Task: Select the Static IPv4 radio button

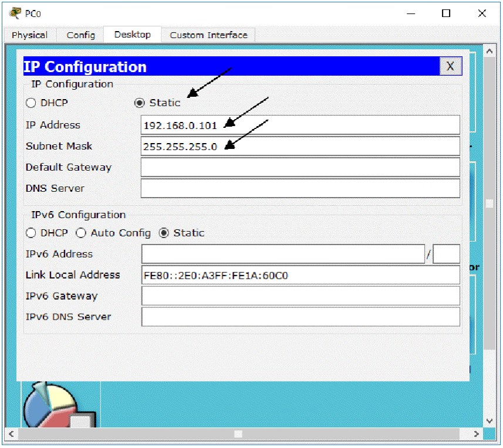Action: tap(140, 103)
